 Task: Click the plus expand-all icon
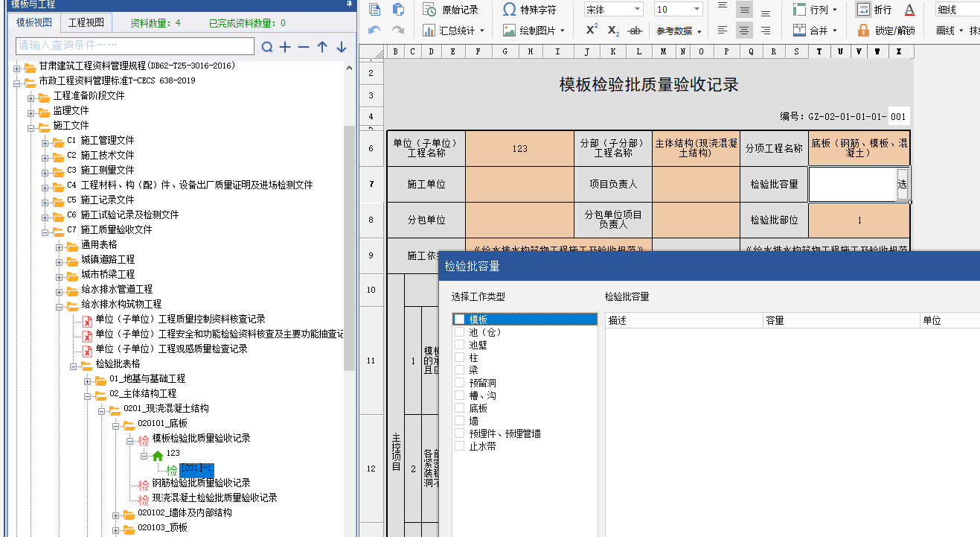click(x=286, y=47)
